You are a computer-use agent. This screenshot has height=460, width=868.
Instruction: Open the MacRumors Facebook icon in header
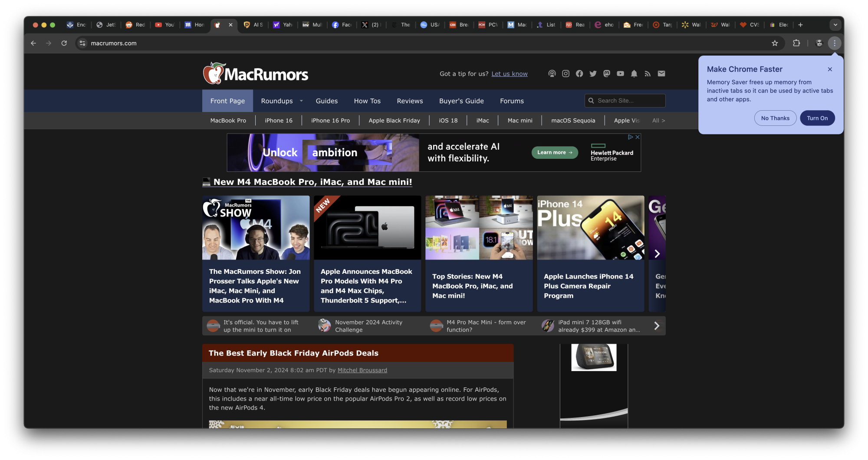point(579,74)
